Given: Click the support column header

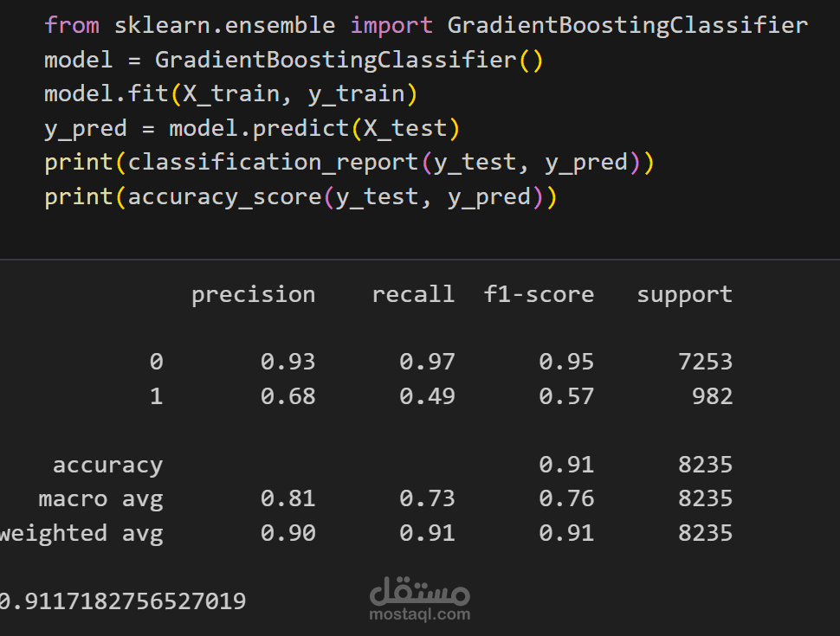Looking at the screenshot, I should tap(684, 296).
